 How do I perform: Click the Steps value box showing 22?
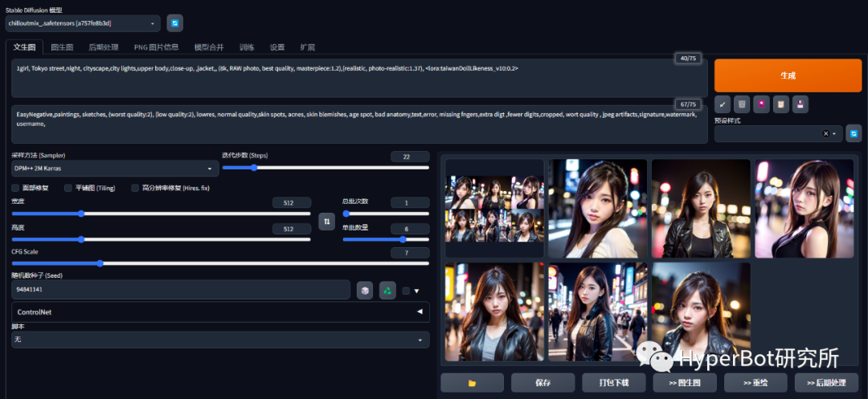click(x=410, y=157)
